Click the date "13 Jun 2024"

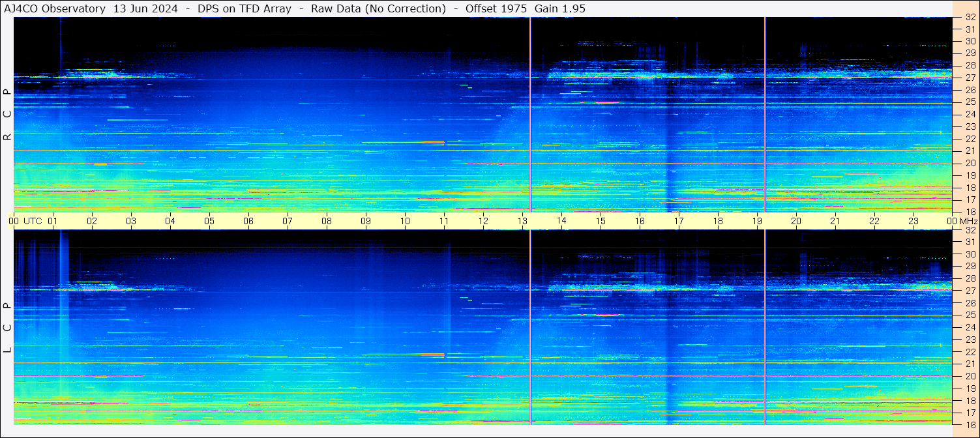pos(145,8)
